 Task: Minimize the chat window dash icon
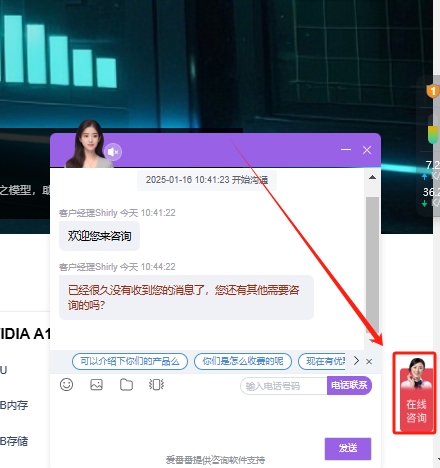coord(346,150)
